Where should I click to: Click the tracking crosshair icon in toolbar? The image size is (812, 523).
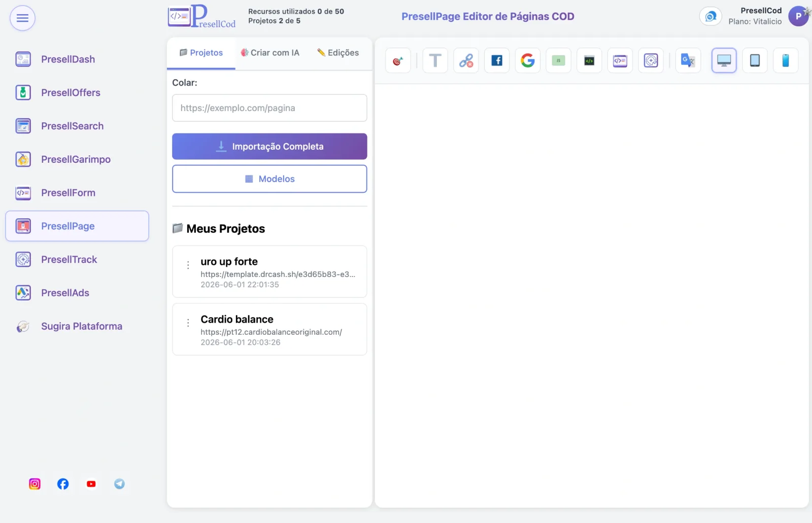click(651, 61)
